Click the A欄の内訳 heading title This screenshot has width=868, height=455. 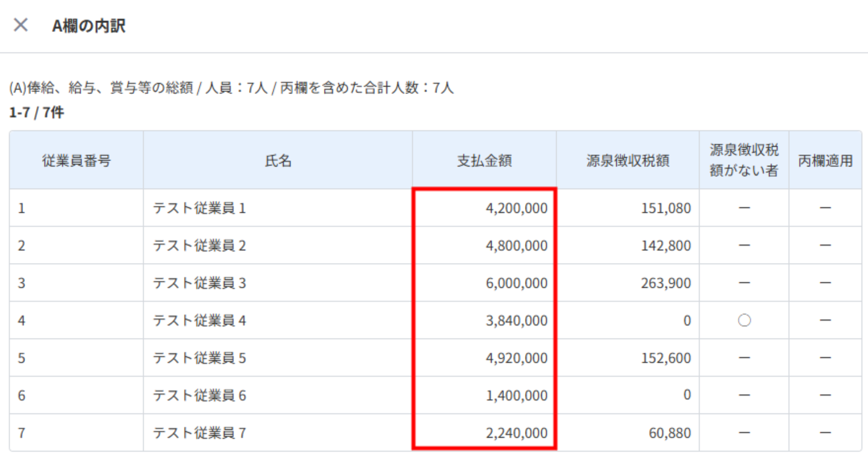[89, 26]
